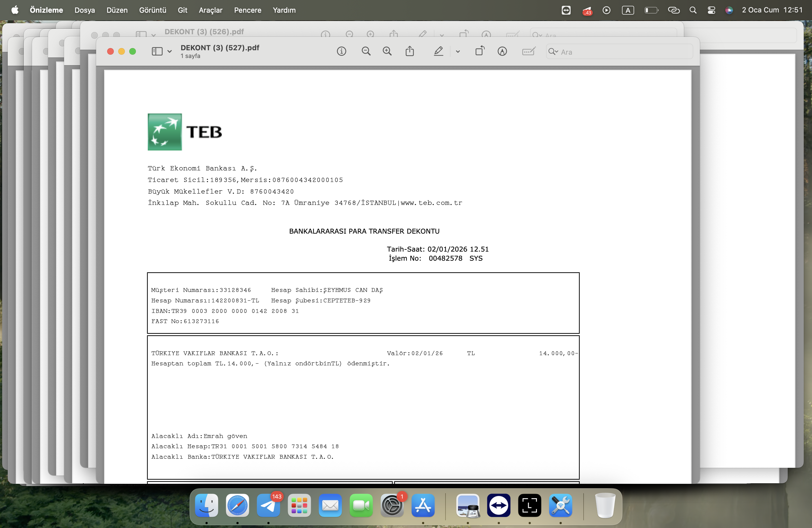Screen dimensions: 812x528
Task: Open the Inspector info icon in front window
Action: pyautogui.click(x=341, y=52)
